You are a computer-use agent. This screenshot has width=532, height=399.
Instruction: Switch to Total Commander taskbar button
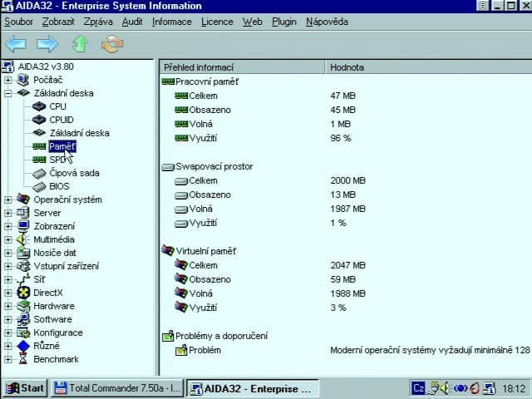coord(117,388)
